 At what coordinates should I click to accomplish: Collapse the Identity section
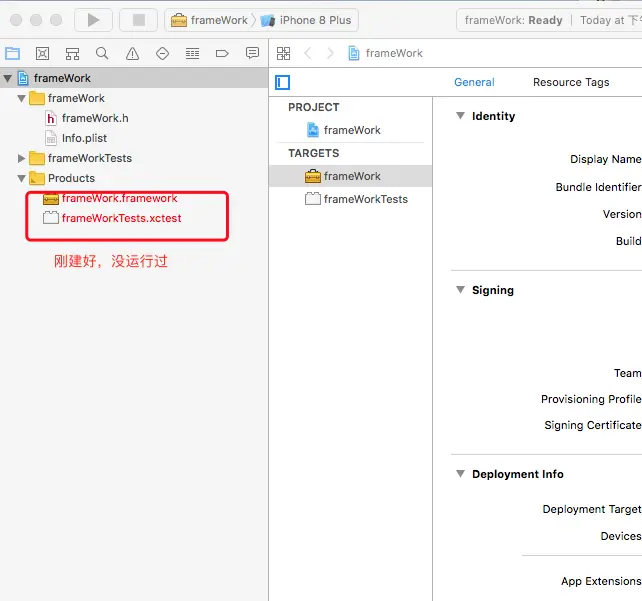point(461,116)
